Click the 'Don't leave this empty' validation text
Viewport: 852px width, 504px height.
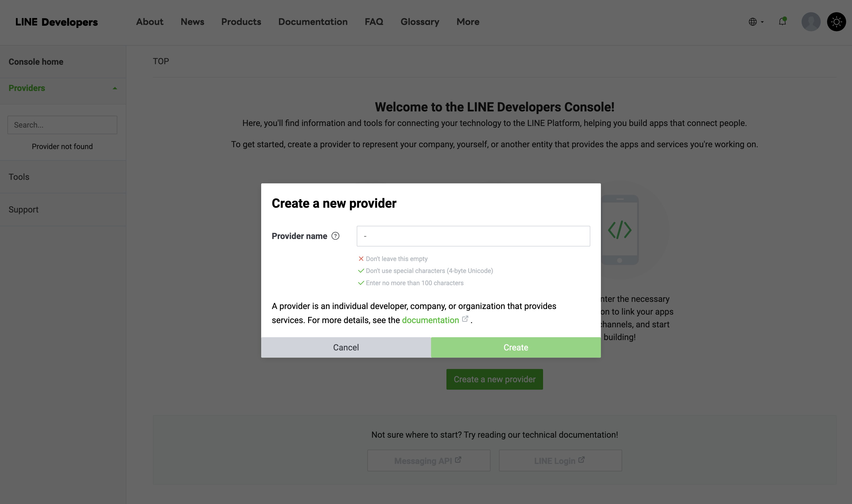pyautogui.click(x=397, y=259)
